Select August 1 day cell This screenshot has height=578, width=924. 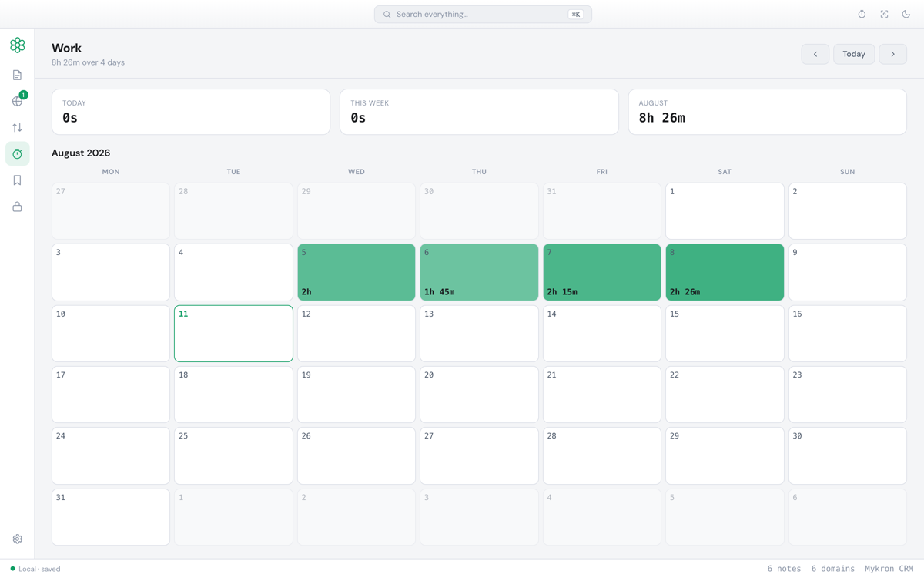(x=725, y=211)
